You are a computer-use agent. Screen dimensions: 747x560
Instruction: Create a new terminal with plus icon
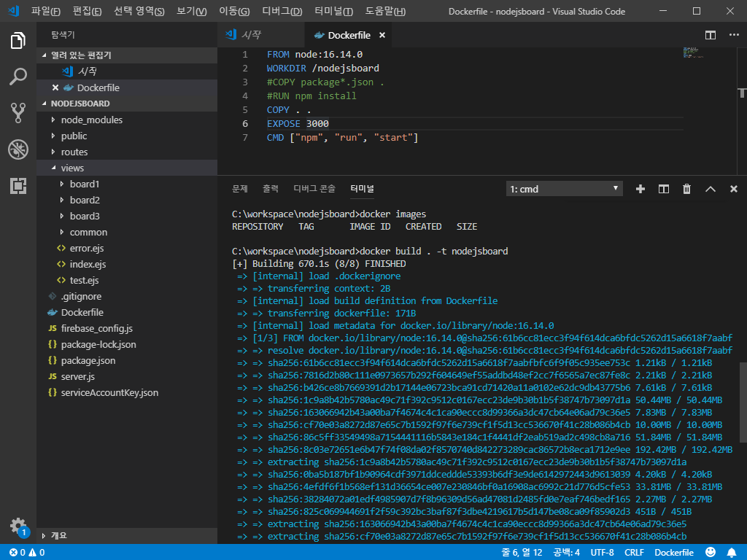640,189
